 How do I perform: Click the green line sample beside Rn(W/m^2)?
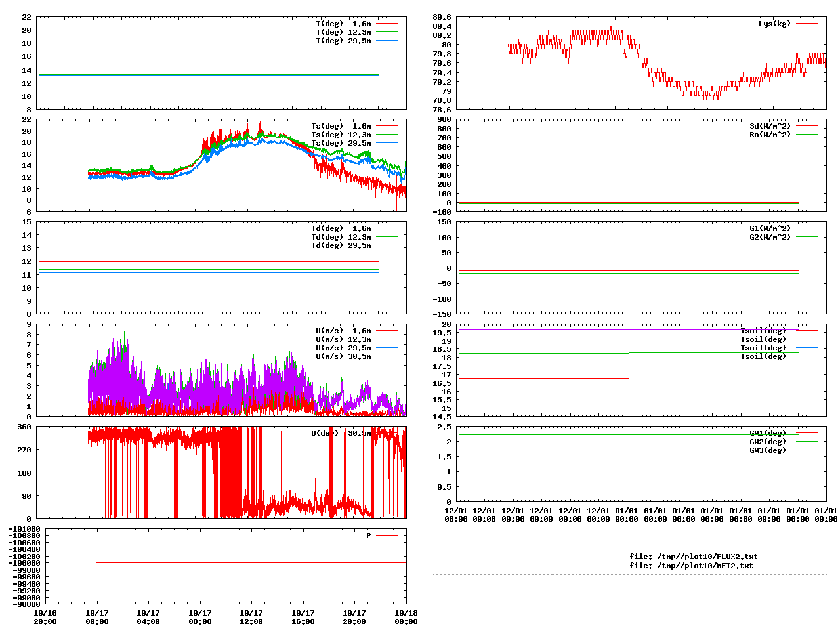807,135
